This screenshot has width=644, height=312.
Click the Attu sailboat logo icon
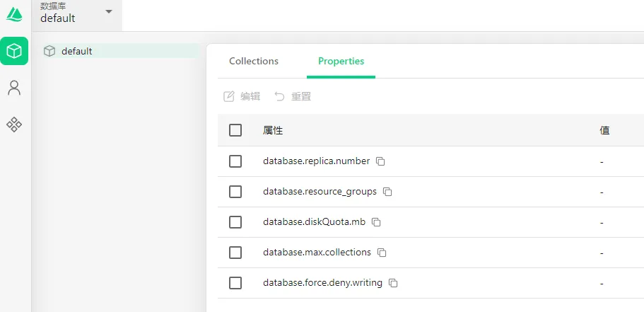click(14, 15)
